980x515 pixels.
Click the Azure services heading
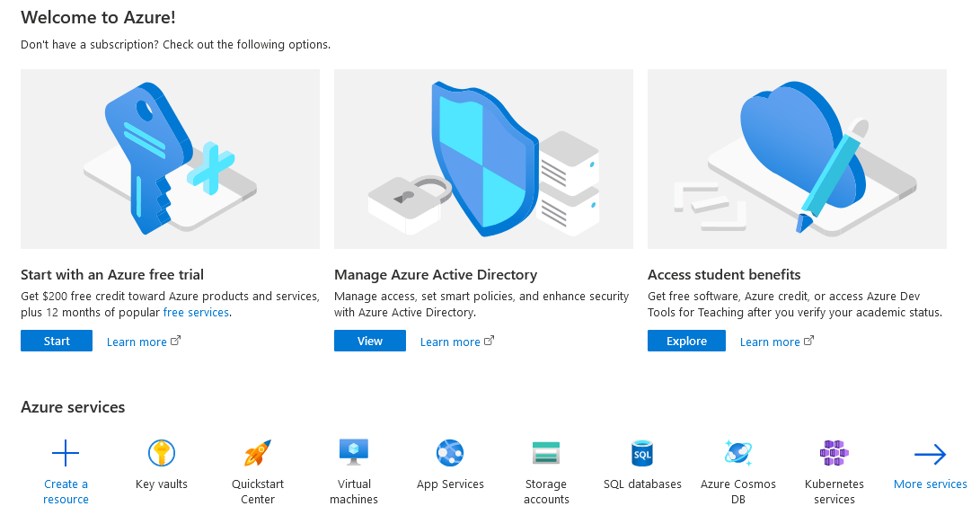(73, 407)
